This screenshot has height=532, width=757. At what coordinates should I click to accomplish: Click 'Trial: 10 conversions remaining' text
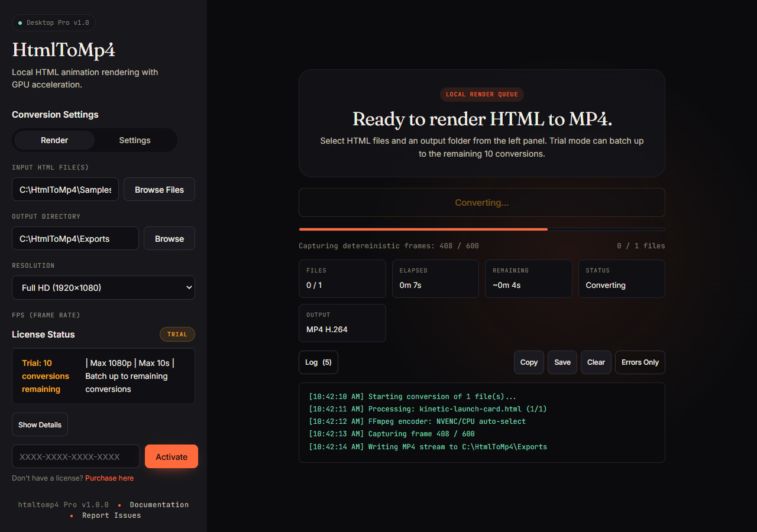coord(46,376)
